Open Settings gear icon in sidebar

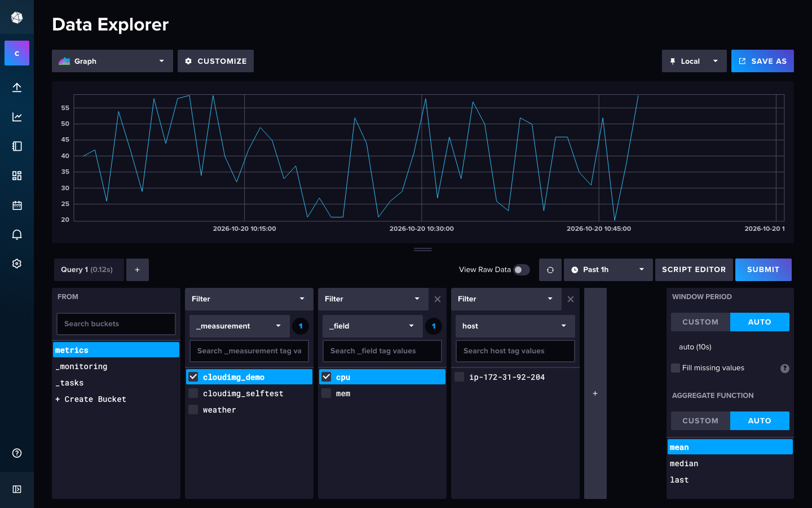(x=17, y=264)
